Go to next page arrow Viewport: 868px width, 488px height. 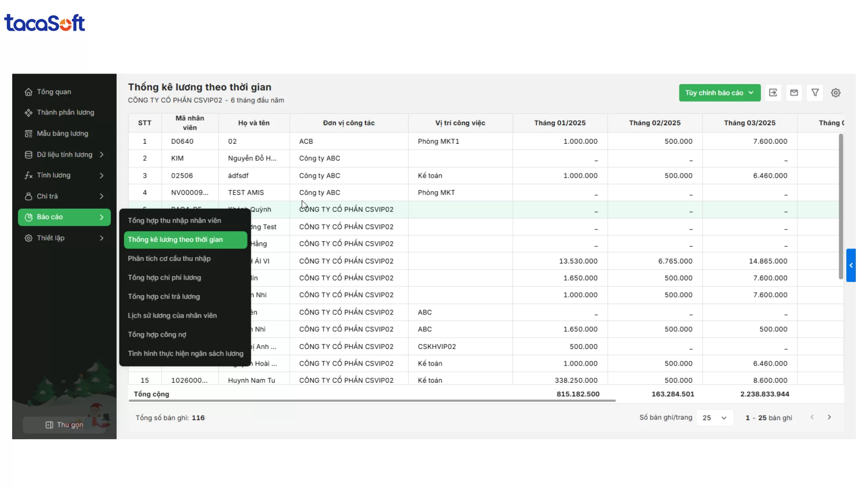(829, 417)
